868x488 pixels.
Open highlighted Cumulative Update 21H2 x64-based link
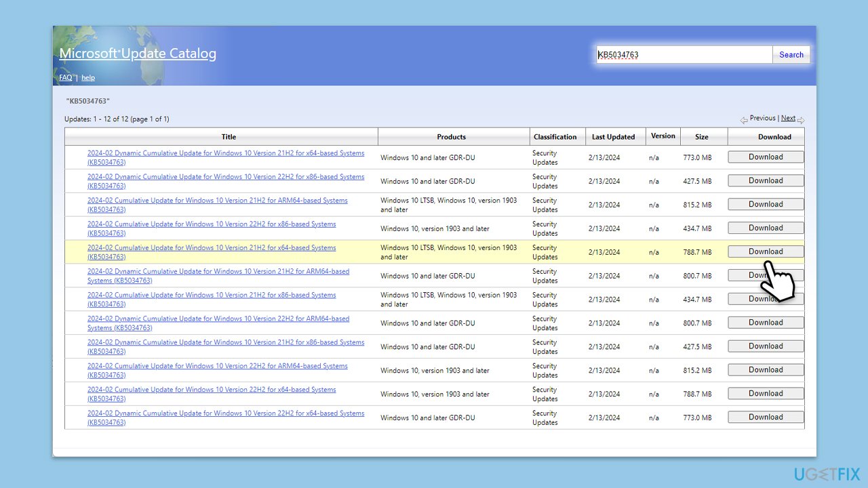point(212,253)
